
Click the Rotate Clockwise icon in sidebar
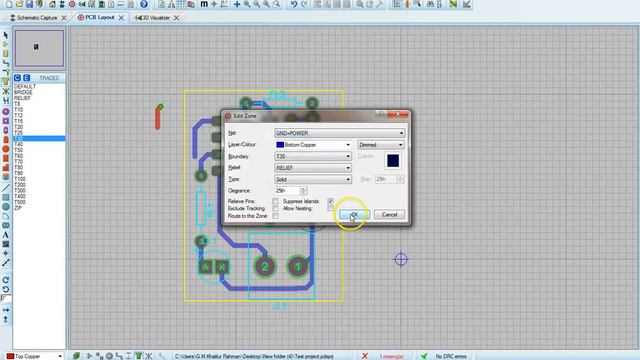(5, 280)
